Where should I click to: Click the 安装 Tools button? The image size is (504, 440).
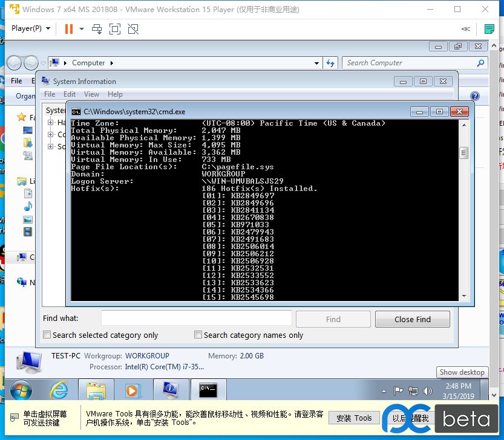click(x=353, y=418)
